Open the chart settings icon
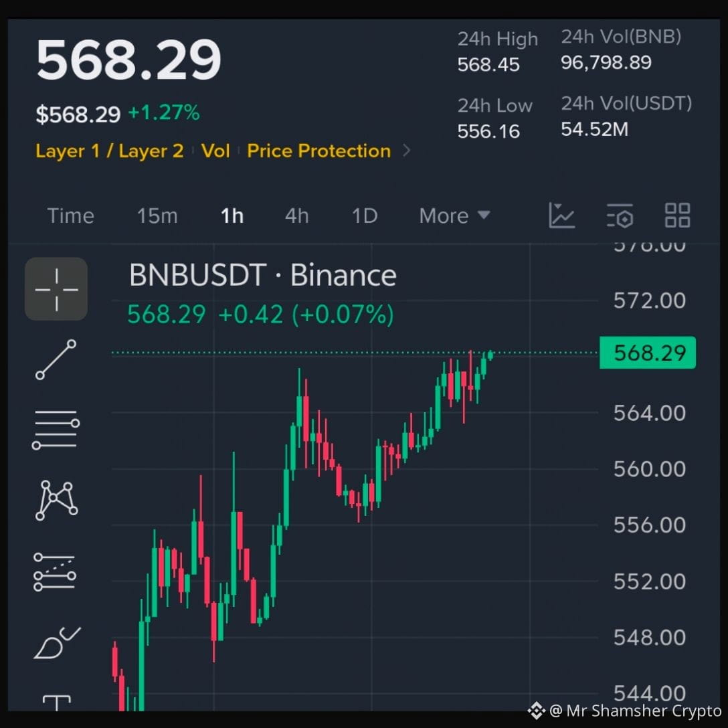 click(x=620, y=215)
